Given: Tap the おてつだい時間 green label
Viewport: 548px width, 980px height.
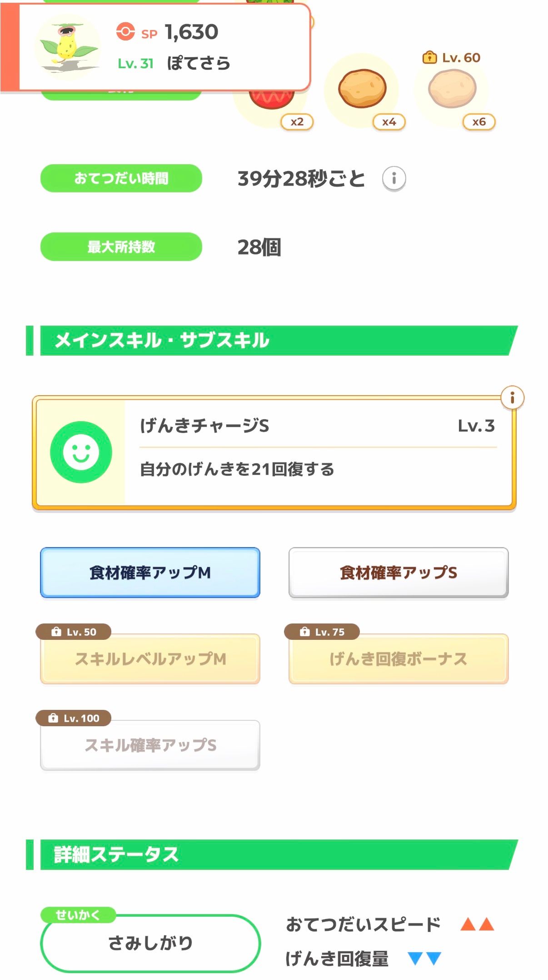Looking at the screenshot, I should (121, 178).
